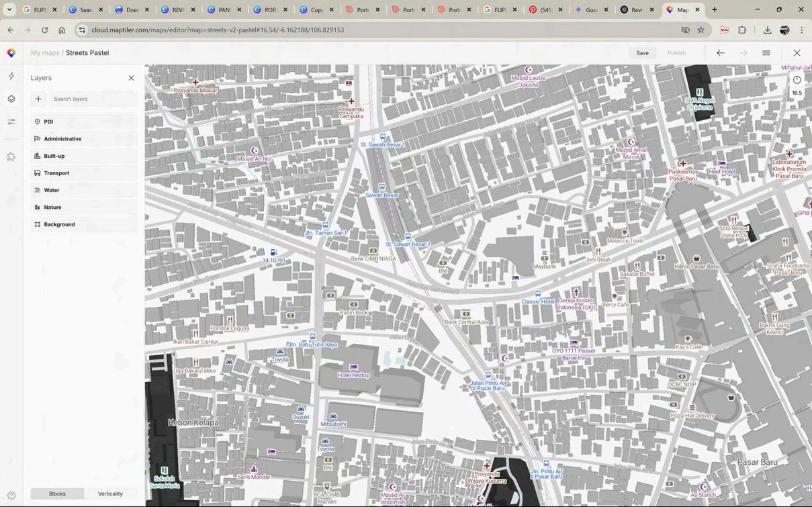Click the MapTiler logo icon
Image resolution: width=812 pixels, height=507 pixels.
[11, 53]
